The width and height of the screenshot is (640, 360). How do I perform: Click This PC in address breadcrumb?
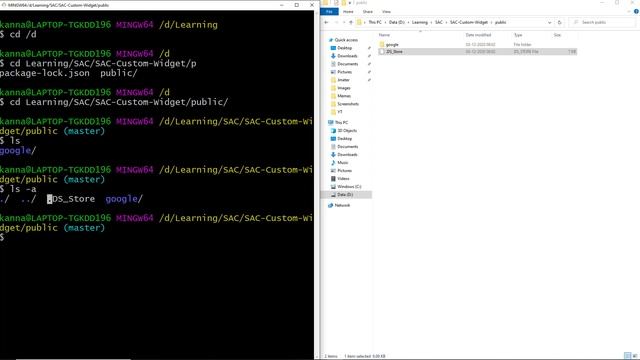(375, 22)
